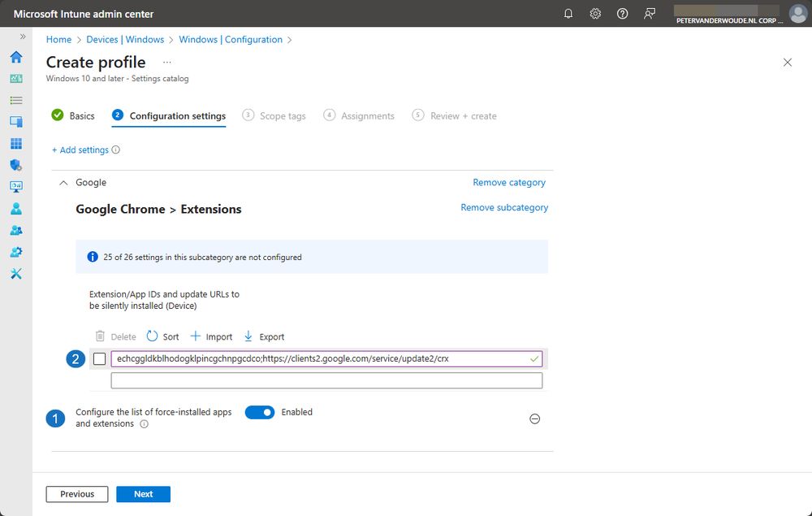The height and width of the screenshot is (516, 812).
Task: Open Troubleshooting tools icon in sidebar
Action: point(16,274)
